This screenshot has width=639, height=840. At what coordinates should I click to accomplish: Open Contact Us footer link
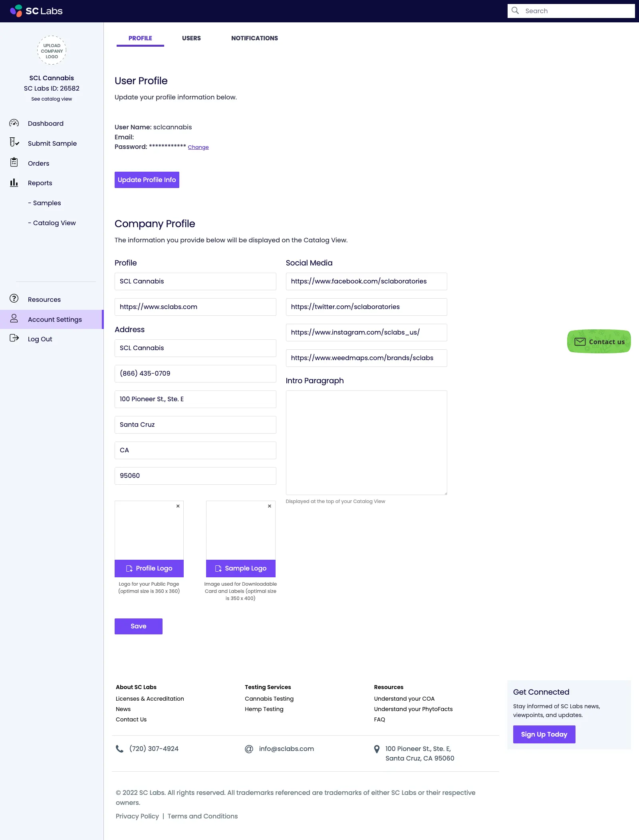click(x=131, y=719)
